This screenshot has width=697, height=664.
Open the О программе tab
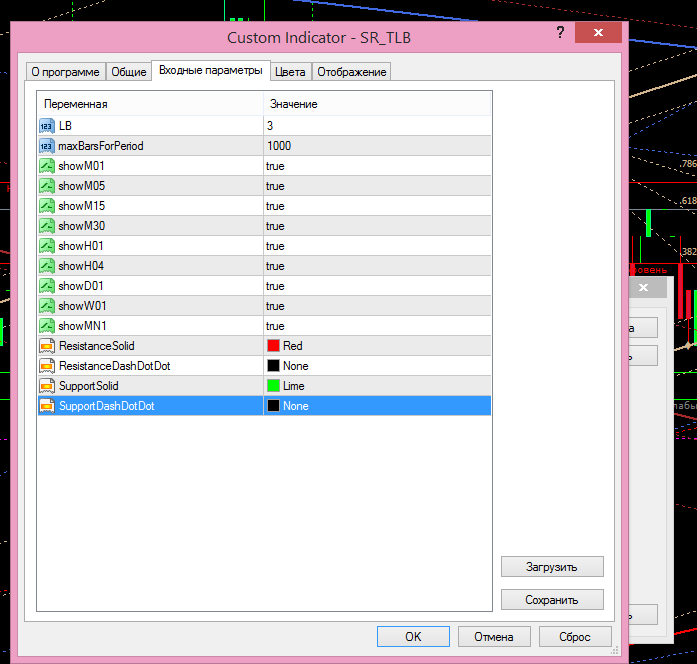coord(65,72)
